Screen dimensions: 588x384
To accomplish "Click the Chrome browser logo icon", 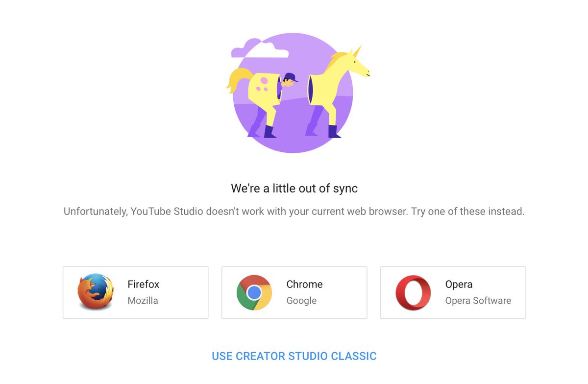I will 254,292.
